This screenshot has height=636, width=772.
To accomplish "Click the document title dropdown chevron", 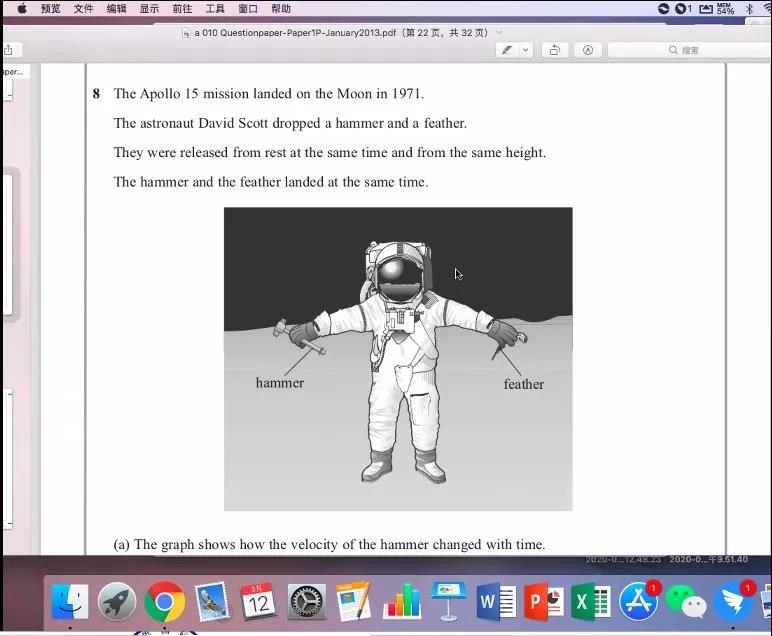I will click(500, 32).
